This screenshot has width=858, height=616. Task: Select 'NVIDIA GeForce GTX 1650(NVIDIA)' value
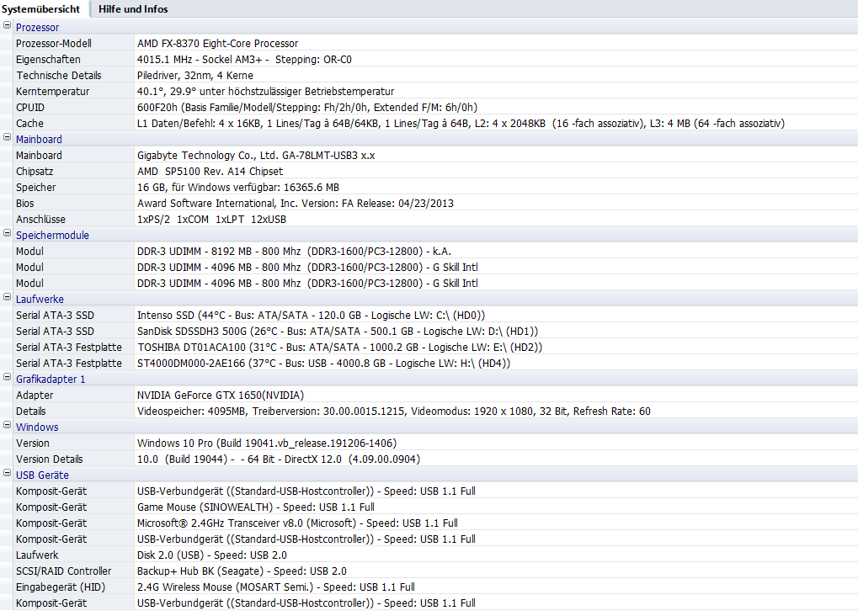pyautogui.click(x=221, y=395)
